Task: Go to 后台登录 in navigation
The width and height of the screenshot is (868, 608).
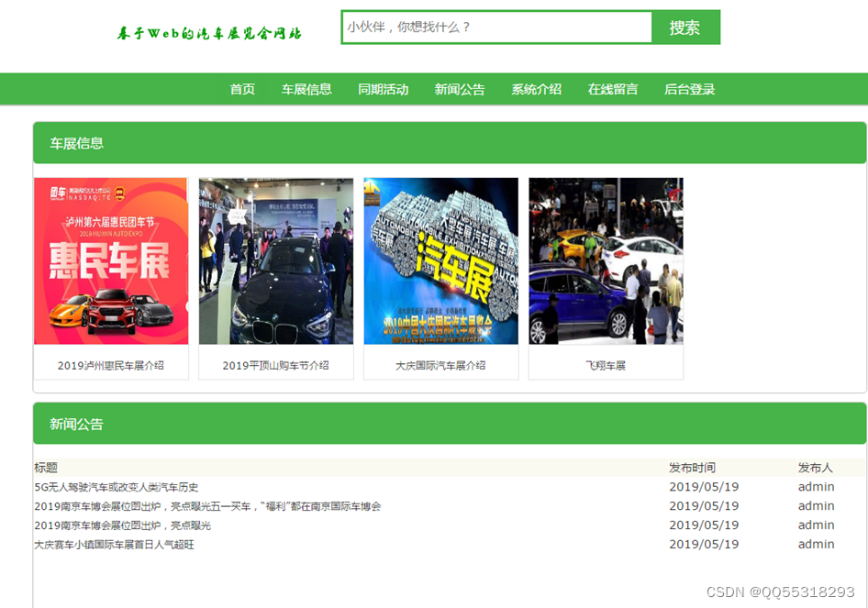Action: pyautogui.click(x=689, y=89)
